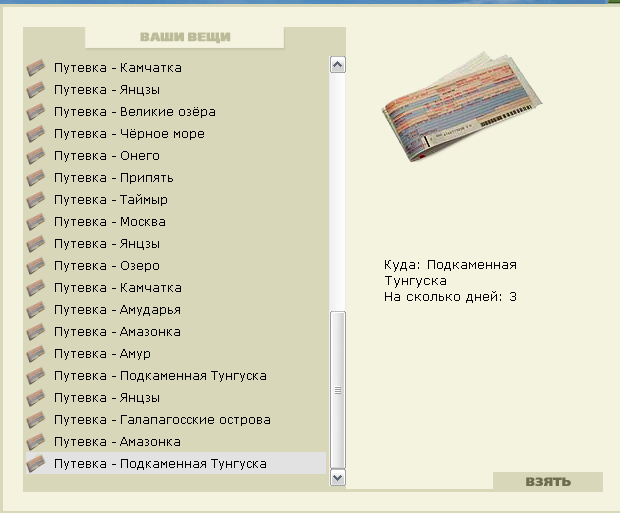Viewport: 620px width, 513px height.
Task: Click the ВЗЯТЬ button
Action: pyautogui.click(x=548, y=481)
